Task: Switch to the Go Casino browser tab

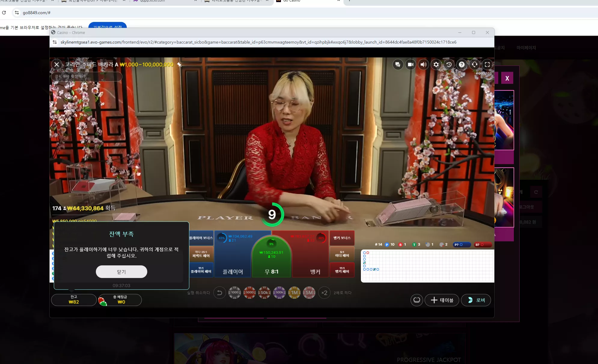Action: [x=308, y=1]
